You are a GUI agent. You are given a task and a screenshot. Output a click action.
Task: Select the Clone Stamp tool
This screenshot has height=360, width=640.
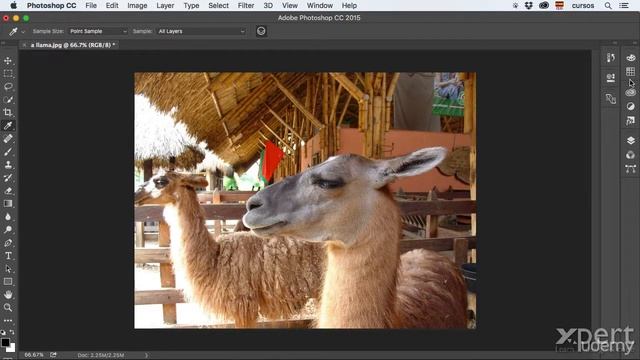tap(8, 164)
